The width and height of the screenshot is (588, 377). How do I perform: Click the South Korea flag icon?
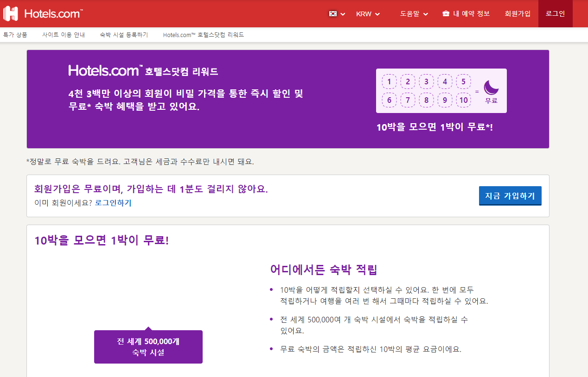pyautogui.click(x=333, y=14)
